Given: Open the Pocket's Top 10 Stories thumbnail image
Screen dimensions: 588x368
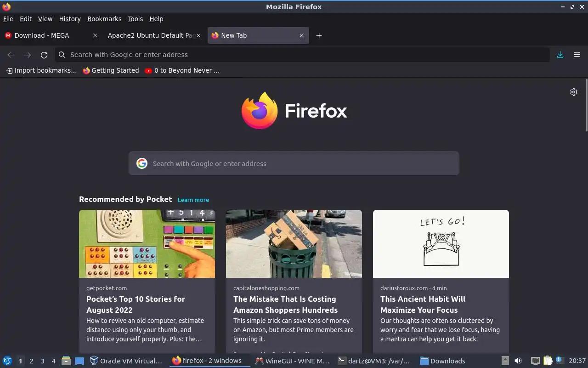Looking at the screenshot, I should [x=147, y=244].
